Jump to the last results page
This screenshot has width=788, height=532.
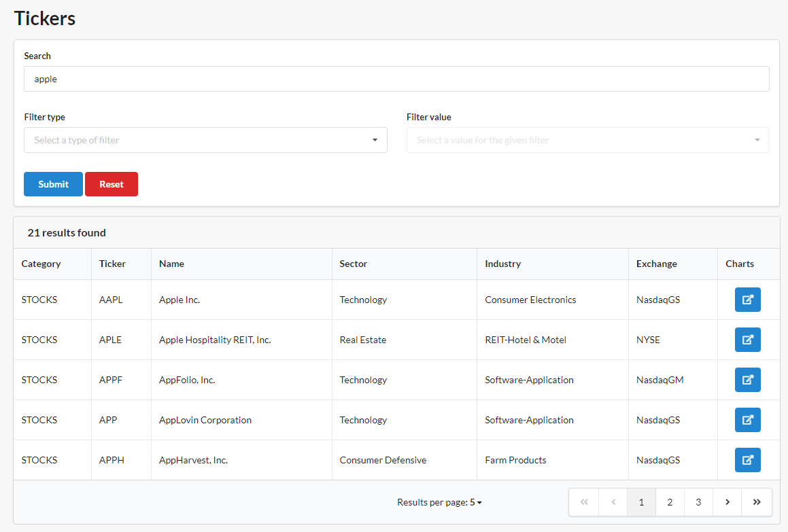[x=756, y=502]
